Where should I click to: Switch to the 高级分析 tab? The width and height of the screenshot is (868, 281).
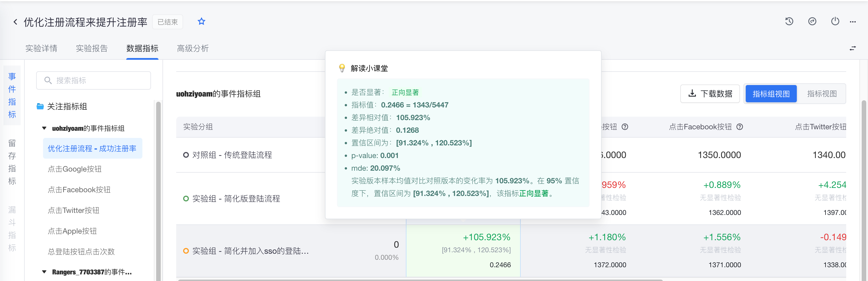click(x=193, y=48)
